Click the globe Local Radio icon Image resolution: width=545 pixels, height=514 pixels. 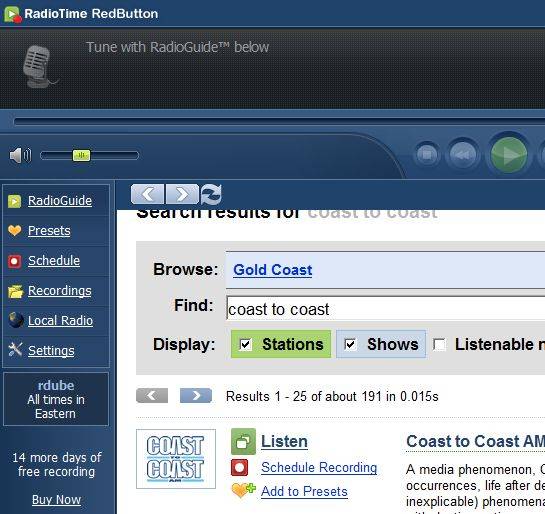[16, 320]
